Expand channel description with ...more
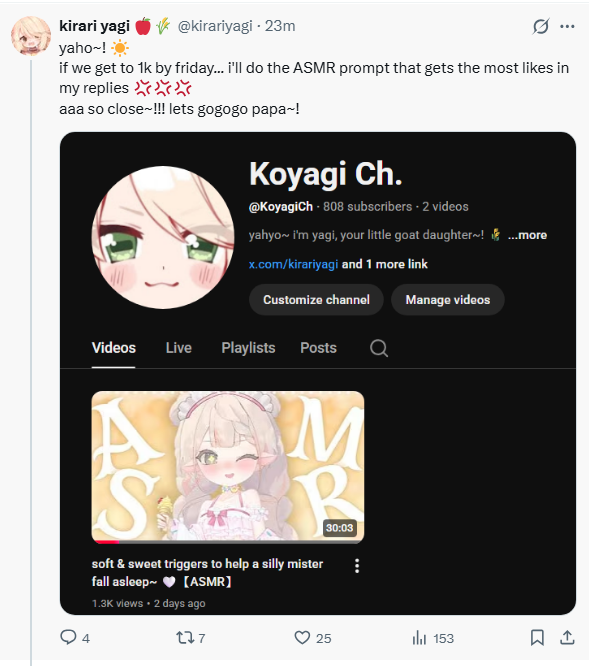589x666 pixels. click(527, 235)
